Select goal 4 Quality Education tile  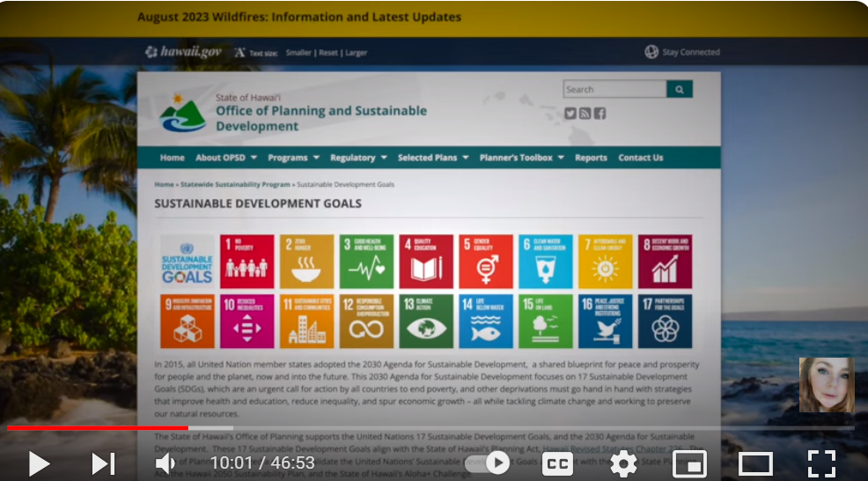click(x=426, y=262)
